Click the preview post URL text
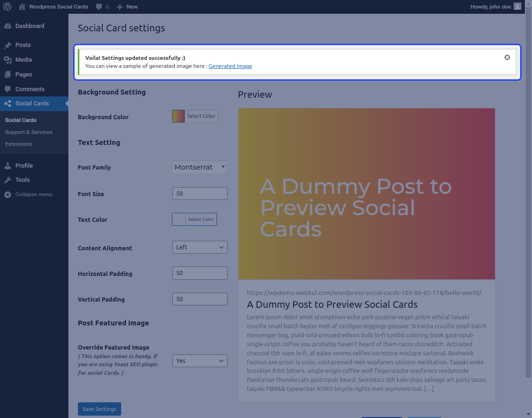This screenshot has height=418, width=532. (364, 293)
